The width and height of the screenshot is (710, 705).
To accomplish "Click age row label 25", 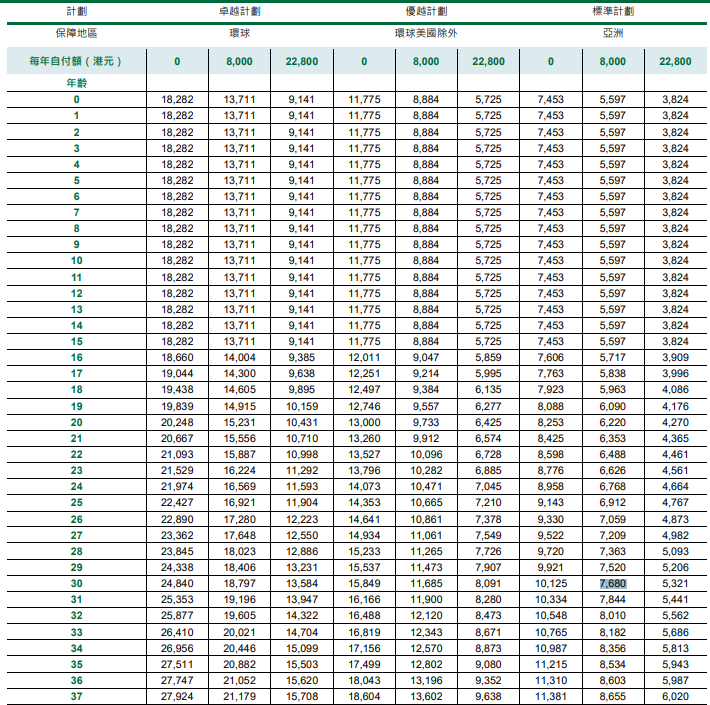I will point(77,503).
